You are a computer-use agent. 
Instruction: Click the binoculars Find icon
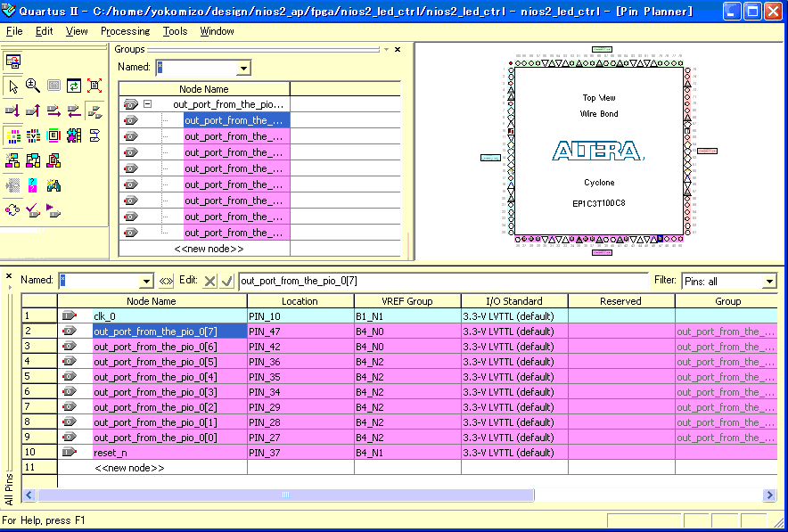pos(53,186)
